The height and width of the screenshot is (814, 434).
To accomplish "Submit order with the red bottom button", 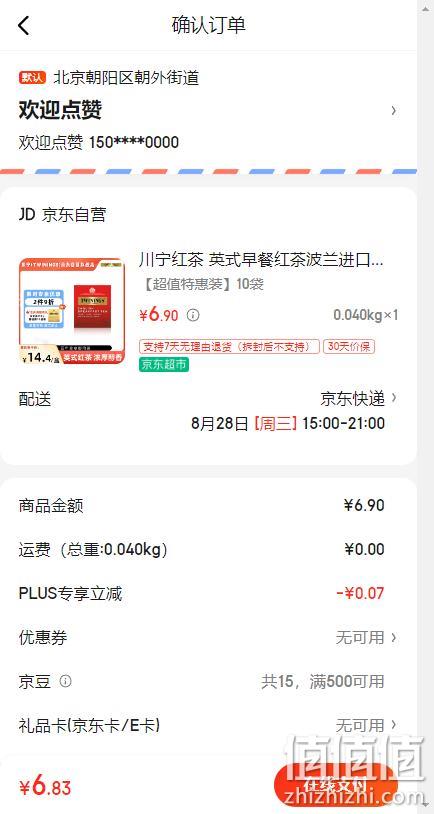I will 335,786.
